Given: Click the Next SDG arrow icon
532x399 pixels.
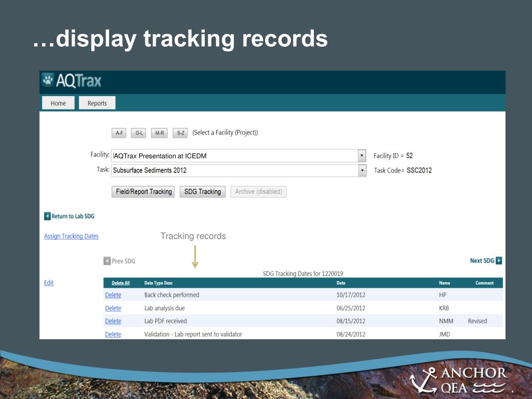Looking at the screenshot, I should (x=499, y=261).
